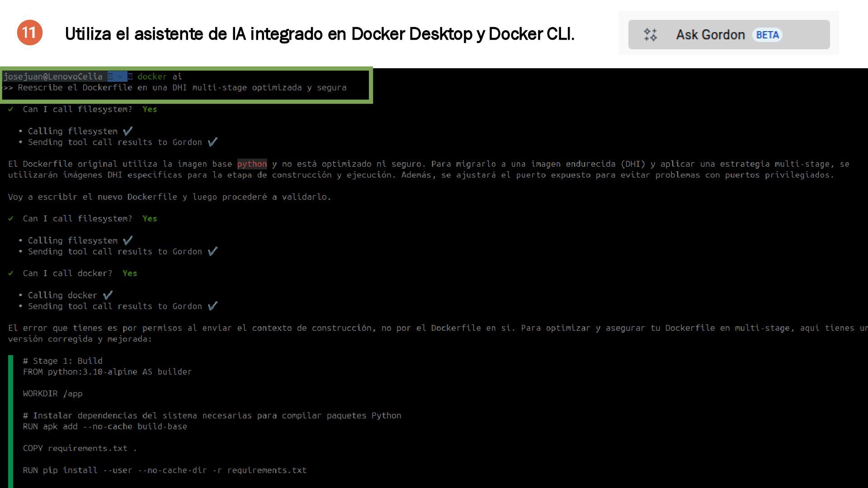Viewport: 868px width, 488px height.
Task: Click the first Yes filesystem answer
Action: pyautogui.click(x=150, y=109)
